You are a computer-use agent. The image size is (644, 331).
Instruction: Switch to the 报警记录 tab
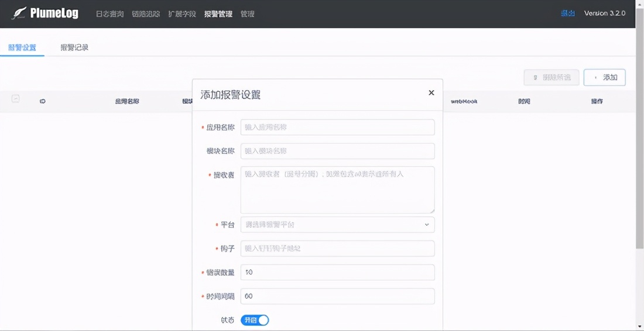[x=74, y=47]
